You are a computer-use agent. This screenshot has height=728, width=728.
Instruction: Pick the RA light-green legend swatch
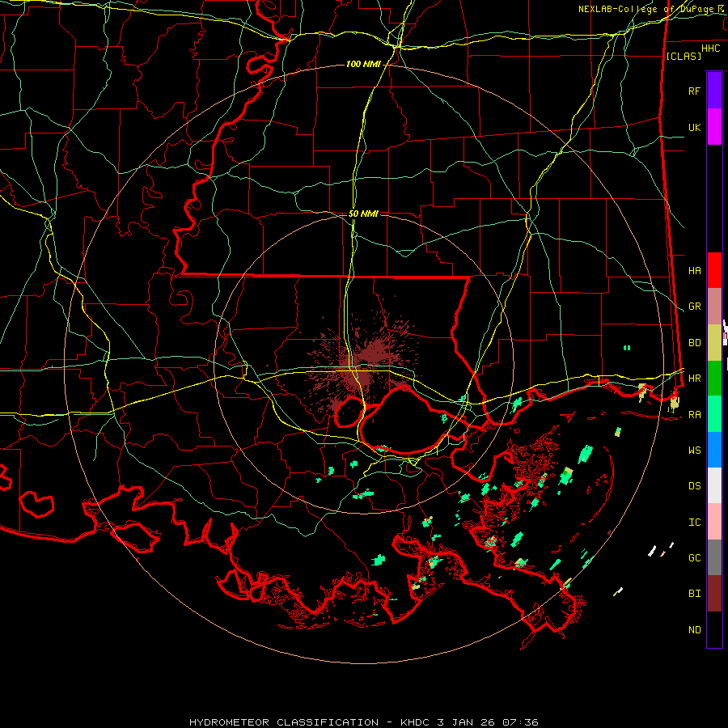pyautogui.click(x=714, y=414)
